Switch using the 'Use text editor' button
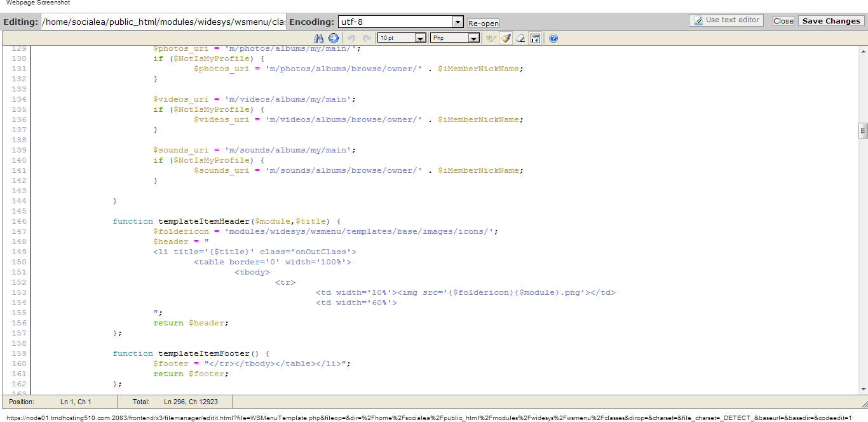This screenshot has width=868, height=422. click(x=726, y=20)
